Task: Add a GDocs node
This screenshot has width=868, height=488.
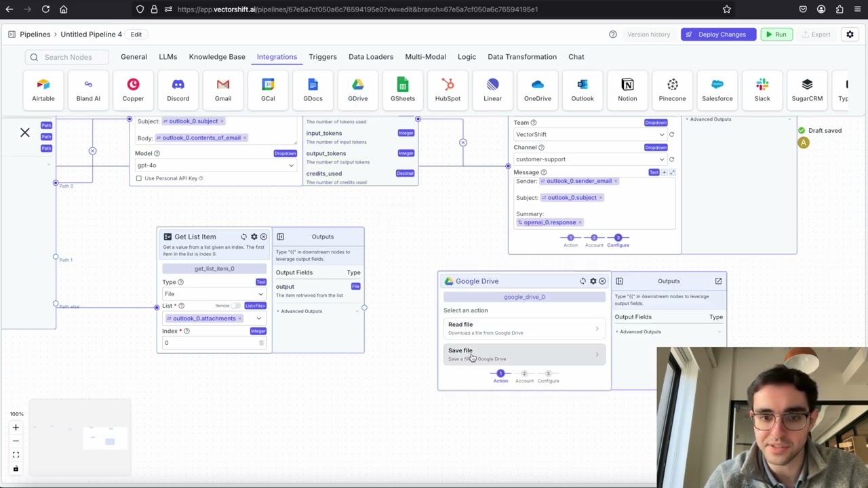Action: [x=313, y=91]
